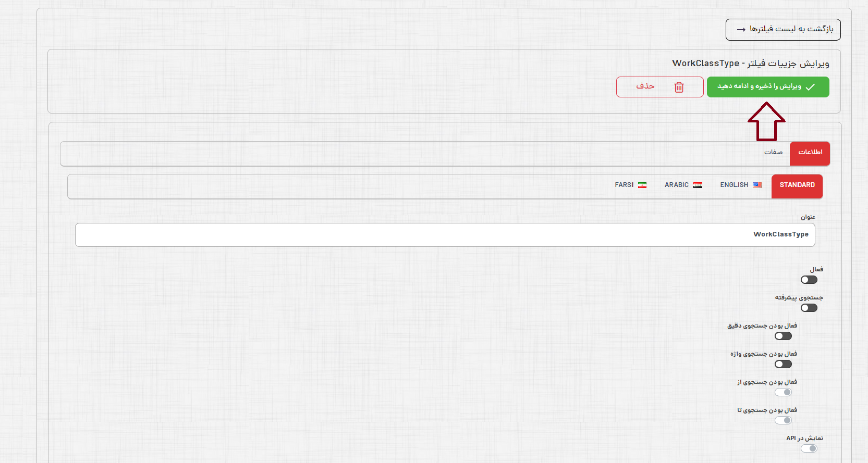The image size is (868, 463).
Task: Open the صفات tab
Action: [x=773, y=152]
